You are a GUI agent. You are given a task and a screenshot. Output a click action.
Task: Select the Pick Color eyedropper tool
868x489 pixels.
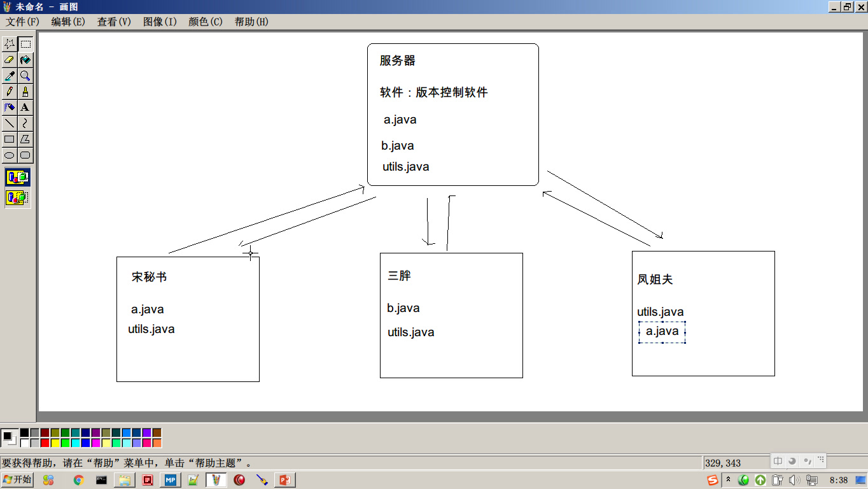(x=8, y=76)
